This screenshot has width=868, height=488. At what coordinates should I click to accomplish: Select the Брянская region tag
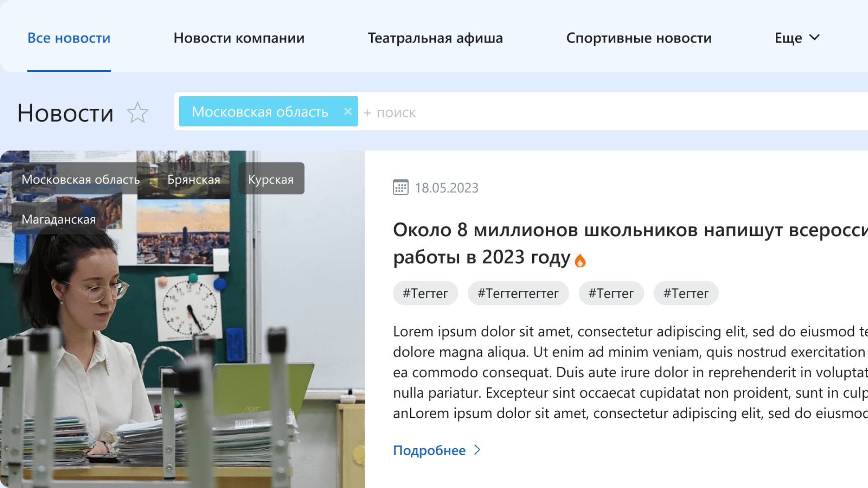coord(193,179)
